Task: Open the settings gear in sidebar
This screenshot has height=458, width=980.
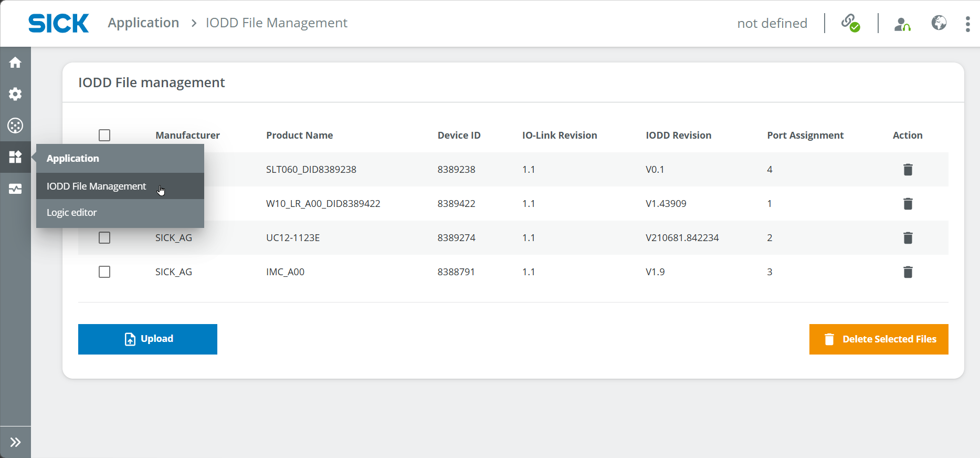Action: [15, 94]
